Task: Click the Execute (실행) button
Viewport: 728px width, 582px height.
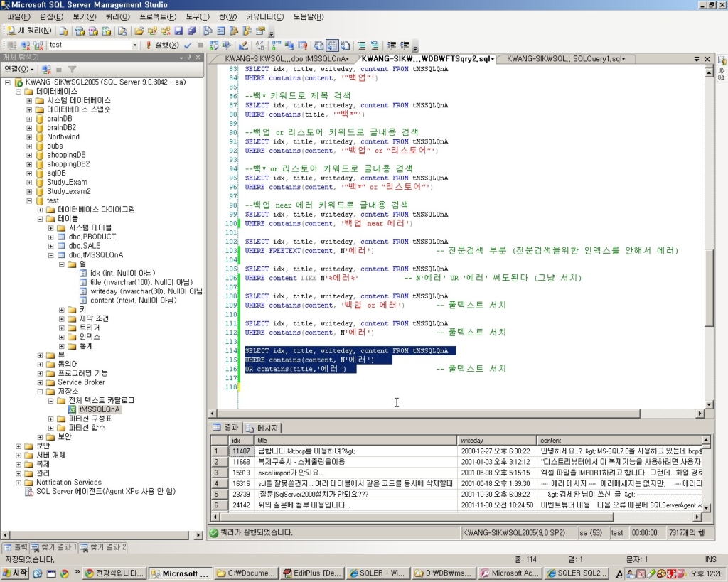Action: pos(163,45)
